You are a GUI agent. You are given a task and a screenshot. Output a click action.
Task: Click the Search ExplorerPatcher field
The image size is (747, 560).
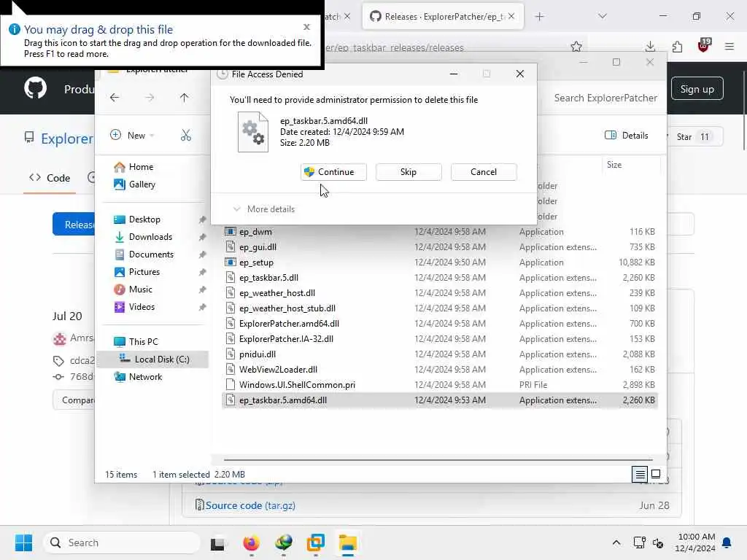pos(605,98)
